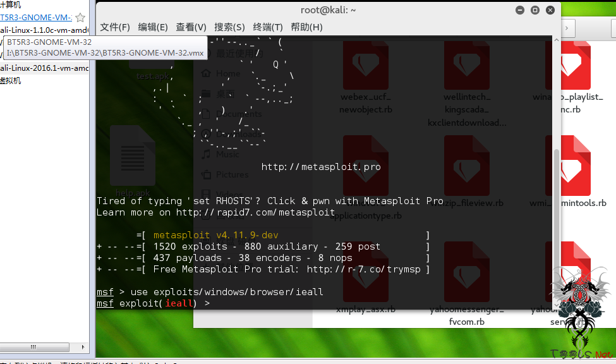The height and width of the screenshot is (364, 616).
Task: Maximize the root@kali terminal window
Action: point(535,10)
